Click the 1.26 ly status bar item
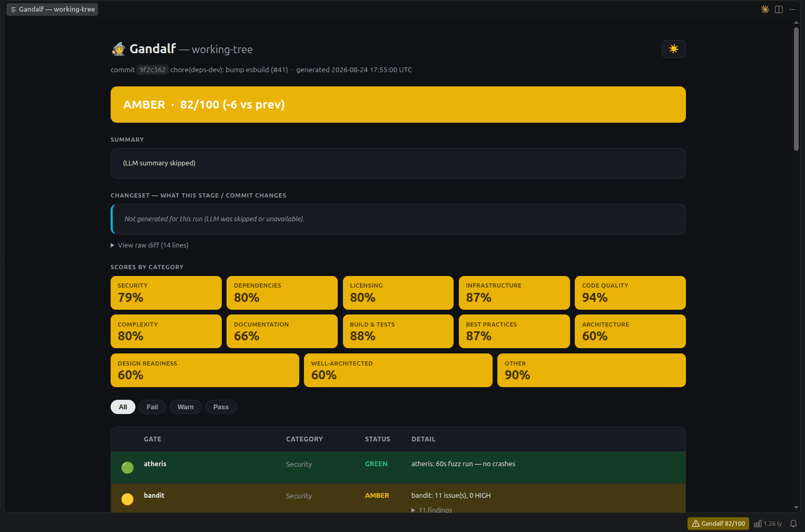This screenshot has height=532, width=805. click(x=768, y=524)
